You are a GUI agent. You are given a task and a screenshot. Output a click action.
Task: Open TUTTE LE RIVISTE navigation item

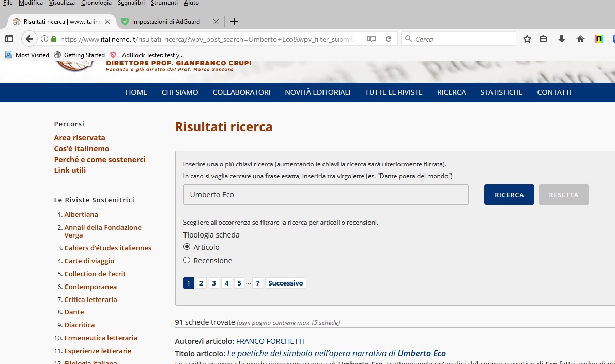[x=394, y=92]
